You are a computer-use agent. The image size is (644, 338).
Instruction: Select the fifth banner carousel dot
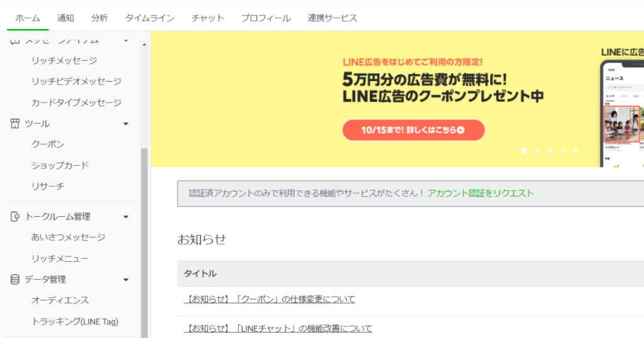(576, 151)
